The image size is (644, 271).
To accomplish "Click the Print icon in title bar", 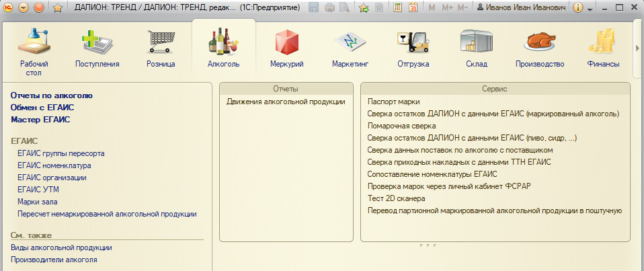I will 329,7.
